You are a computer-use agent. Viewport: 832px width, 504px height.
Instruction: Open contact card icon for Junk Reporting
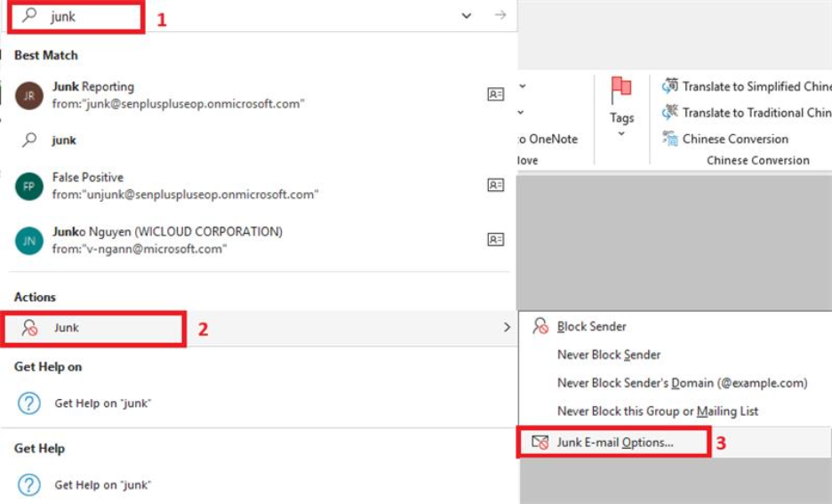(x=496, y=94)
